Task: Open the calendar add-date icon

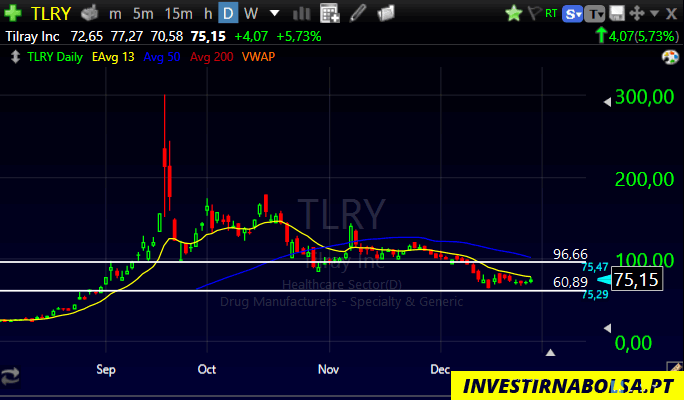Action: coord(329,14)
